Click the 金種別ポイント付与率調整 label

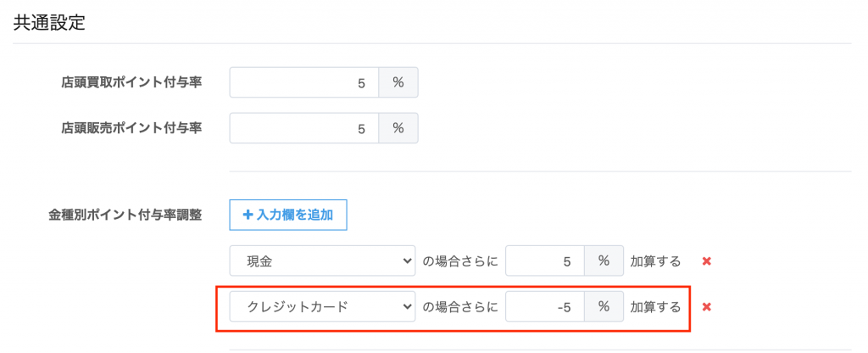[x=125, y=216]
